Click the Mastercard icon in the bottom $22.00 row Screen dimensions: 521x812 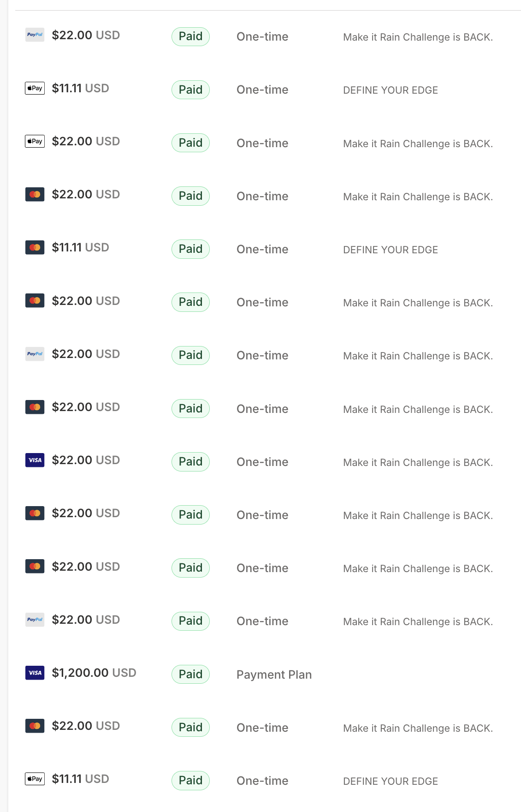tap(35, 726)
